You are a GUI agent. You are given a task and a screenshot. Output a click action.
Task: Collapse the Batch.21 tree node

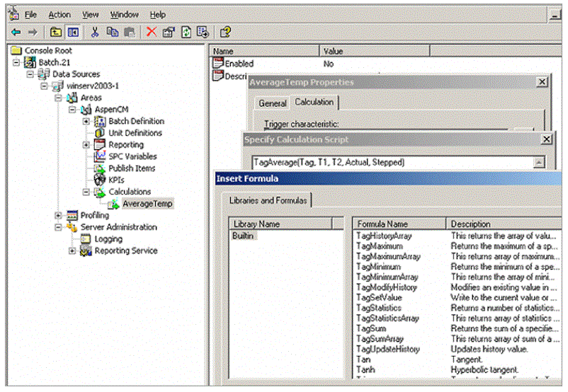pyautogui.click(x=16, y=62)
